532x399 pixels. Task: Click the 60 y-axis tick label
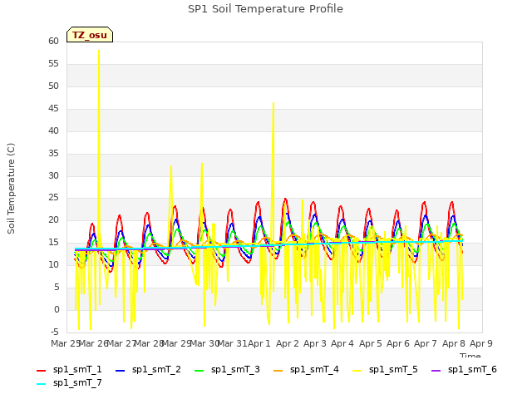tap(53, 41)
